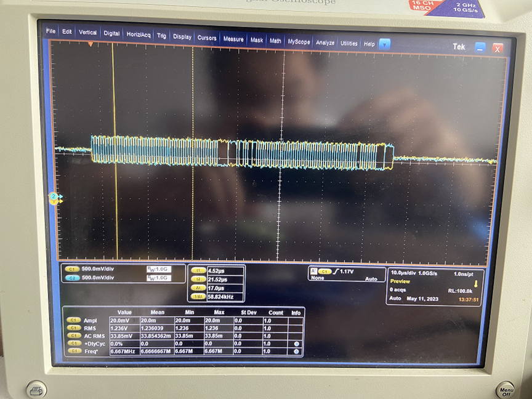Click the C1 badge on the RMS measurement row
The width and height of the screenshot is (532, 399).
point(73,328)
